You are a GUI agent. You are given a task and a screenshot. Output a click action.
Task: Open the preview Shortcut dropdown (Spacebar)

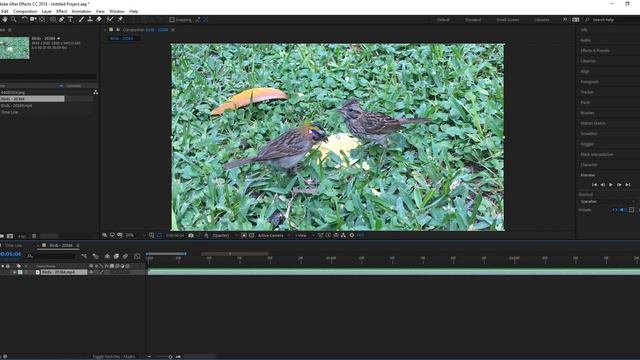tap(607, 202)
